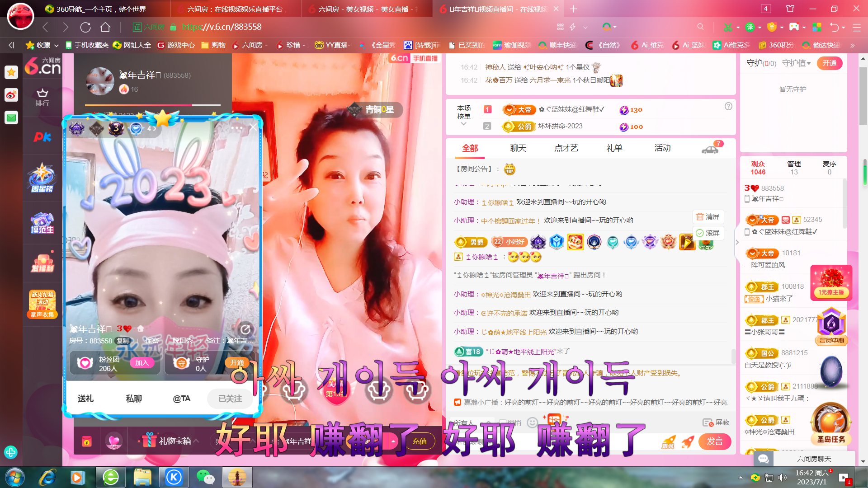Open the 1元撩主播 floating promo icon

(x=831, y=282)
